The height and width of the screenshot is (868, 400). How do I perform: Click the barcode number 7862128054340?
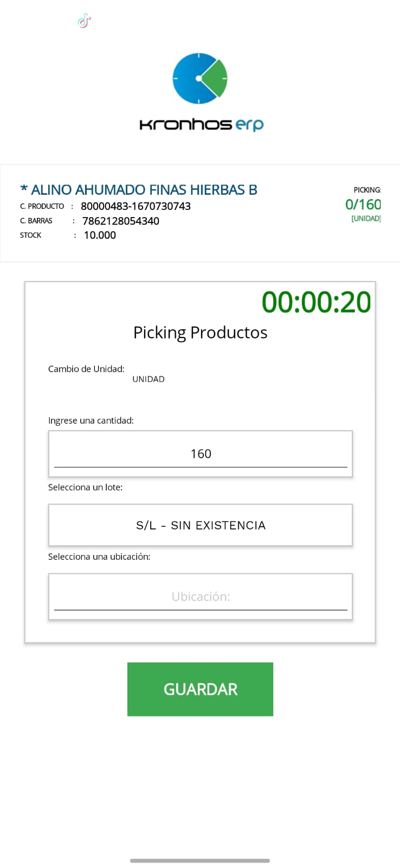point(120,221)
